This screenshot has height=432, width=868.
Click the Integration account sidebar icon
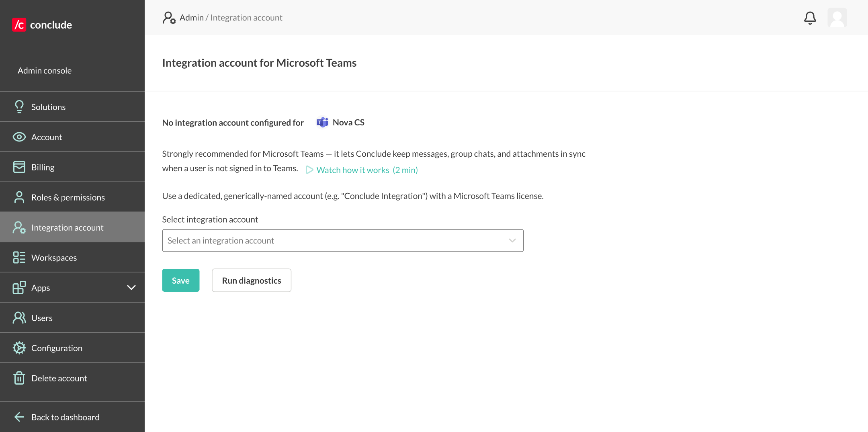coord(19,227)
